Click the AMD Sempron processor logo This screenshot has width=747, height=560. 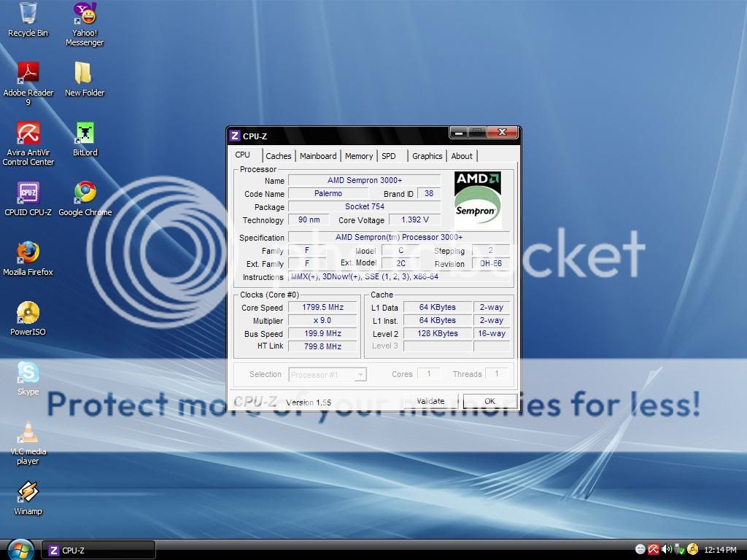point(477,201)
